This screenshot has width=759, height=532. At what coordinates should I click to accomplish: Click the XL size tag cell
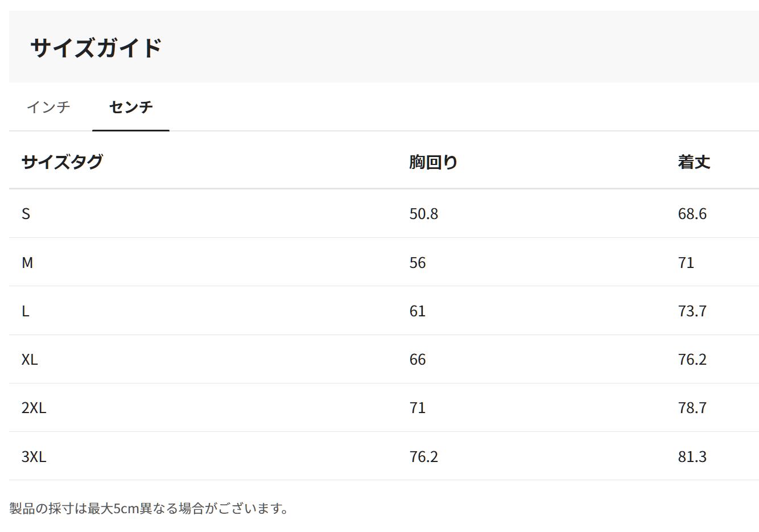click(30, 360)
